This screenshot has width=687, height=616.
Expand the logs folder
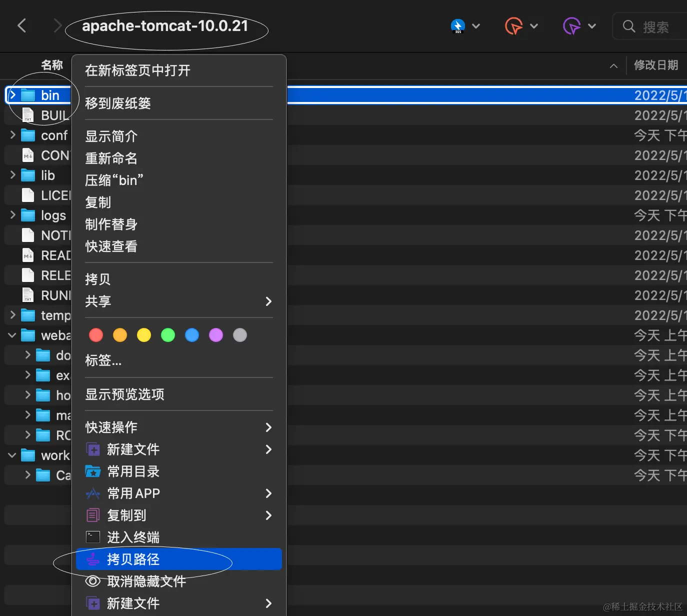(13, 215)
